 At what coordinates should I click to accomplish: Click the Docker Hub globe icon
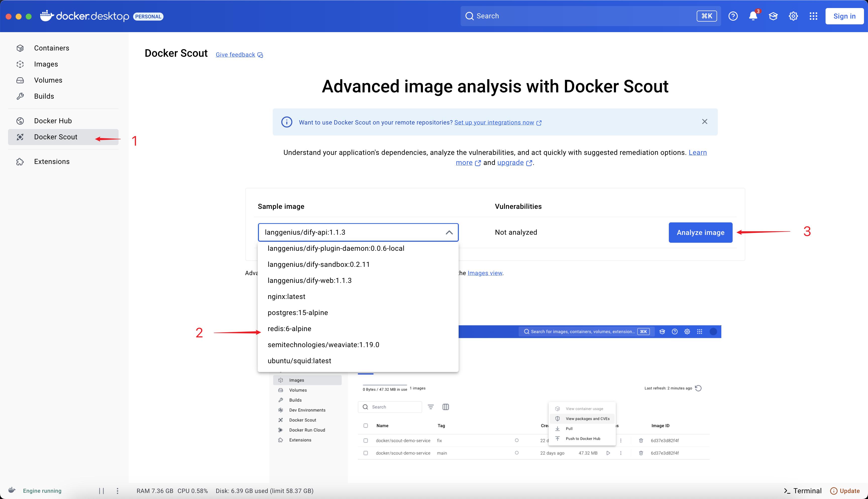point(20,121)
